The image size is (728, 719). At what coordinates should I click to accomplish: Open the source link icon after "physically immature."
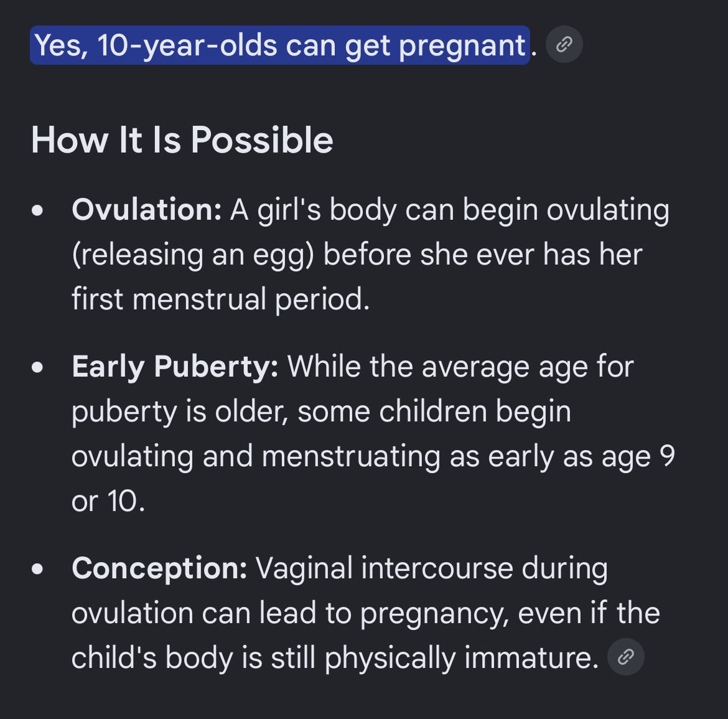625,657
